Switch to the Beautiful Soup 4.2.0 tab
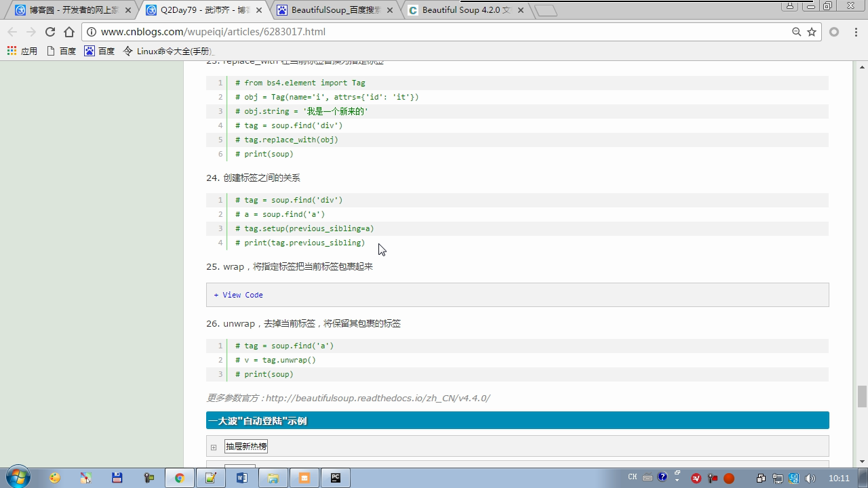868x488 pixels. 465,10
